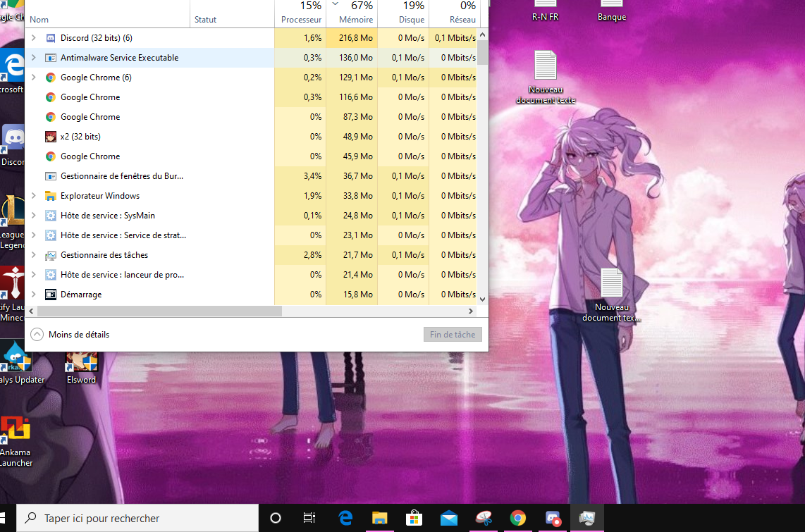805x532 pixels.
Task: Click the vertical scrollbar down arrow
Action: click(x=483, y=299)
